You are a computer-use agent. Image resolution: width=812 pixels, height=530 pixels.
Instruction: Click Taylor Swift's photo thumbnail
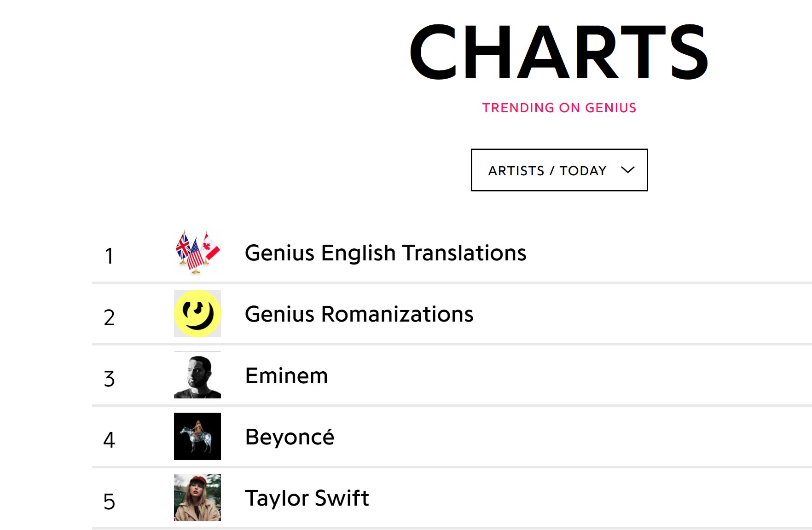[197, 497]
